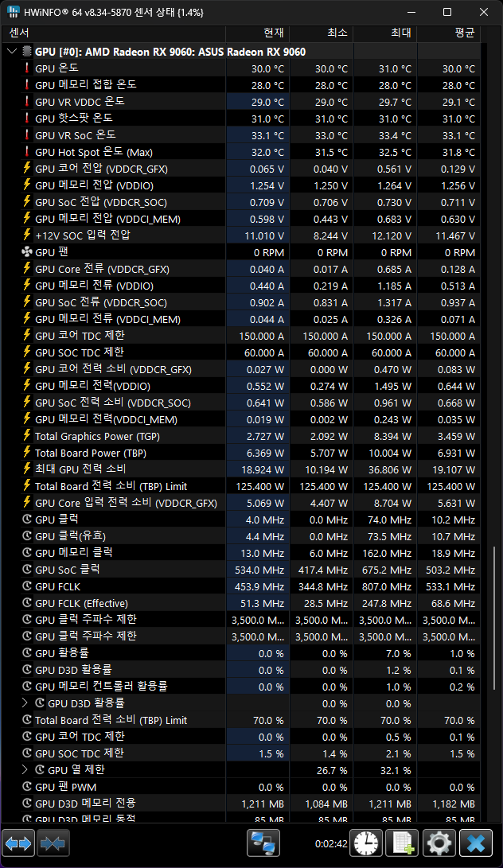Click the 현재 column header

(258, 33)
